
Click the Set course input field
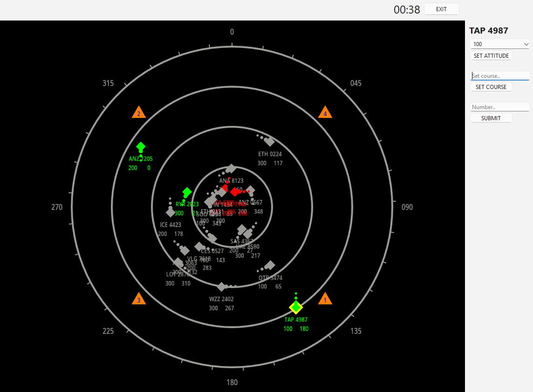(x=499, y=76)
